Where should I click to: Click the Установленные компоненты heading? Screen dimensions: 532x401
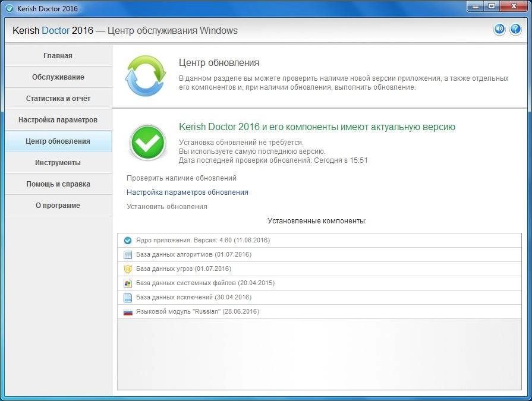pos(317,221)
